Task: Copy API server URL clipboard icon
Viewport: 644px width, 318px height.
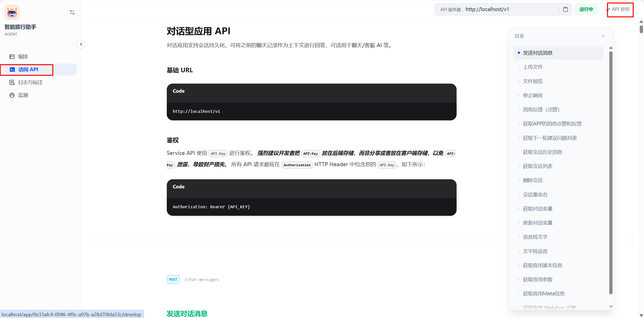Action: tap(566, 9)
